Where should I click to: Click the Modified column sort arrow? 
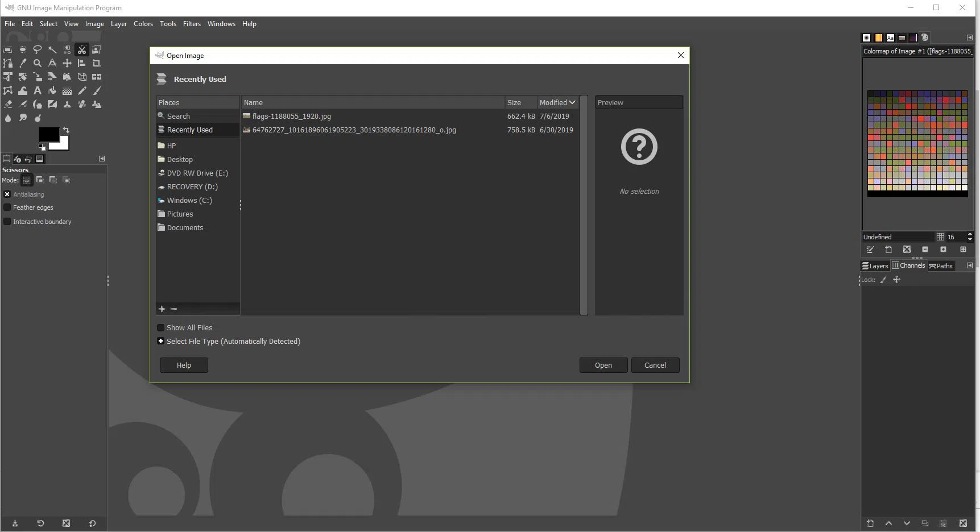click(572, 103)
